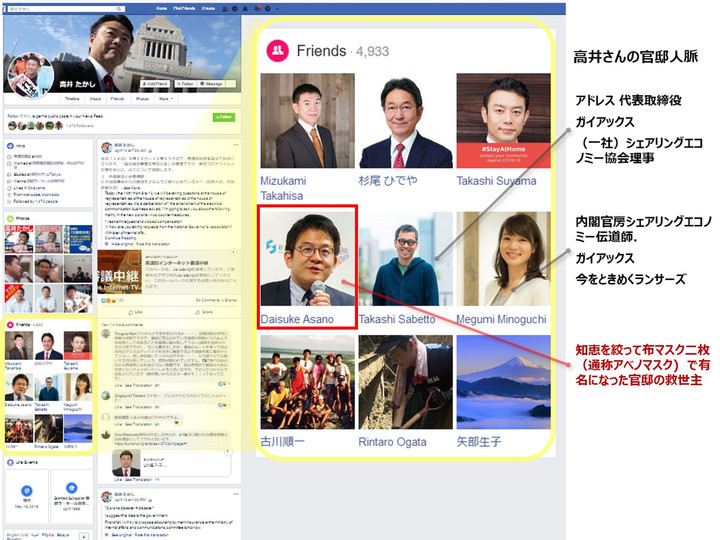Open Daisuke Asano in enlarged friends panel
This screenshot has width=720, height=540.
point(297,319)
